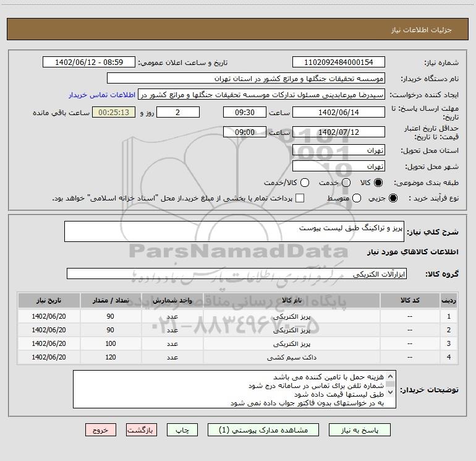This screenshot has width=476, height=461.
Task: Click quantity 100 in row 3
Action: coord(111,343)
